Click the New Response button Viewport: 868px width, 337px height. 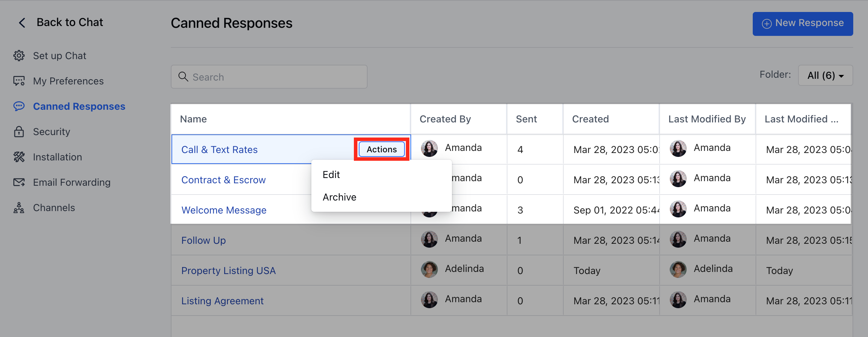point(803,23)
